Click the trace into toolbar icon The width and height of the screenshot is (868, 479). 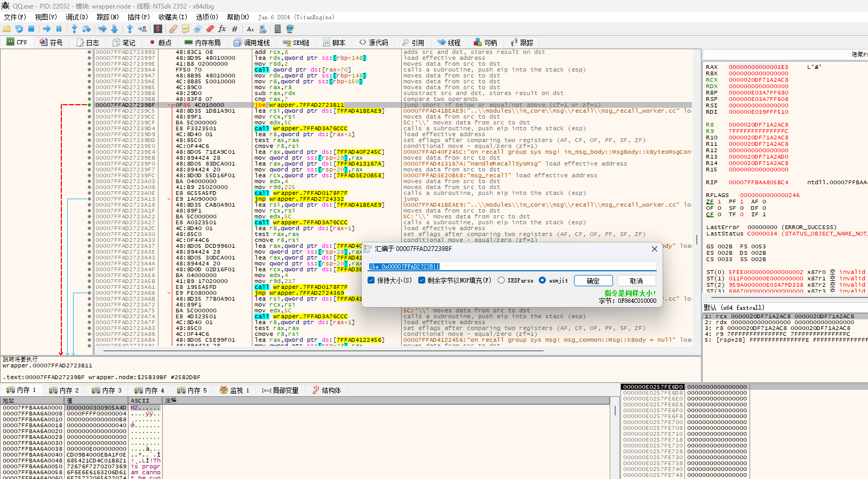102,29
